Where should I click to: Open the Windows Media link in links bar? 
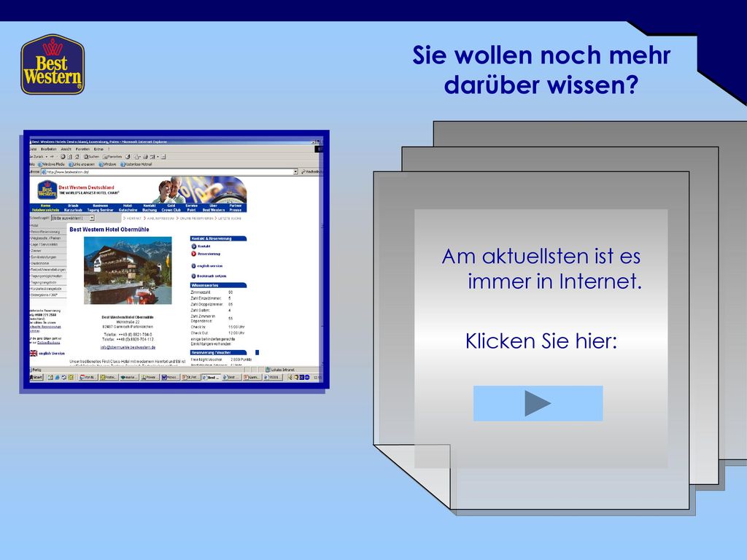pyautogui.click(x=51, y=164)
